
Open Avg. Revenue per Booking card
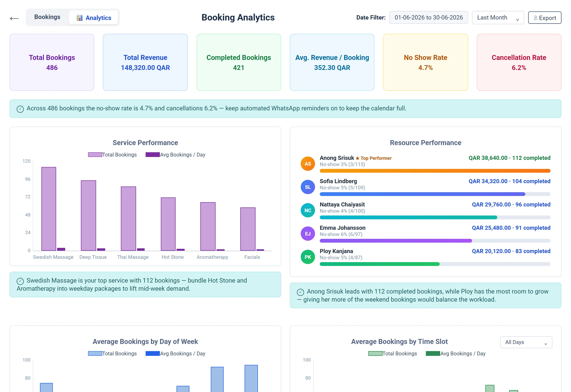click(x=332, y=62)
